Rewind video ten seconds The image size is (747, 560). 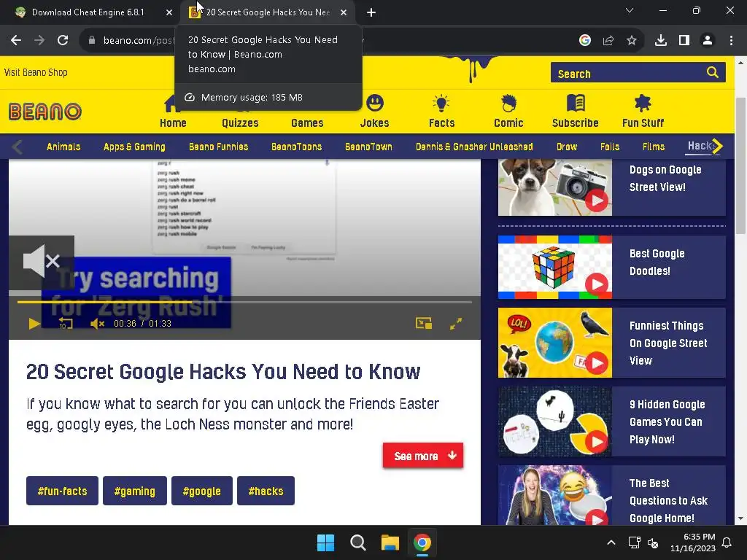pos(65,324)
